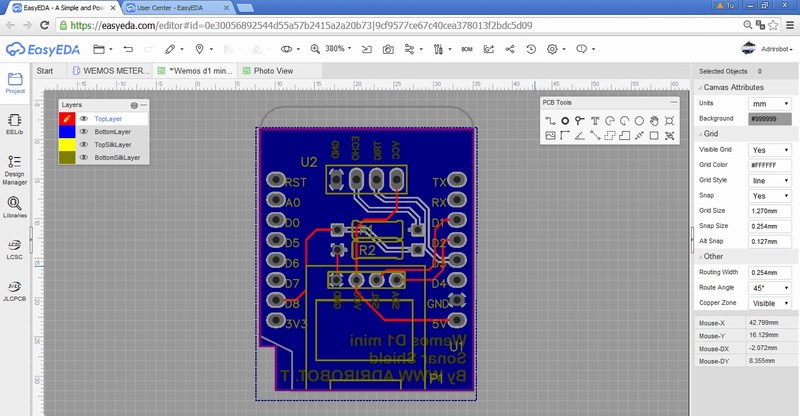Select the Pad tool in PCB Tools
Screen dimensions: 800x416
point(565,121)
